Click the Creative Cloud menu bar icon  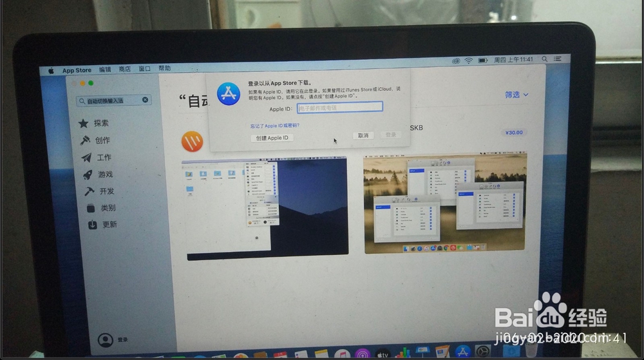456,61
